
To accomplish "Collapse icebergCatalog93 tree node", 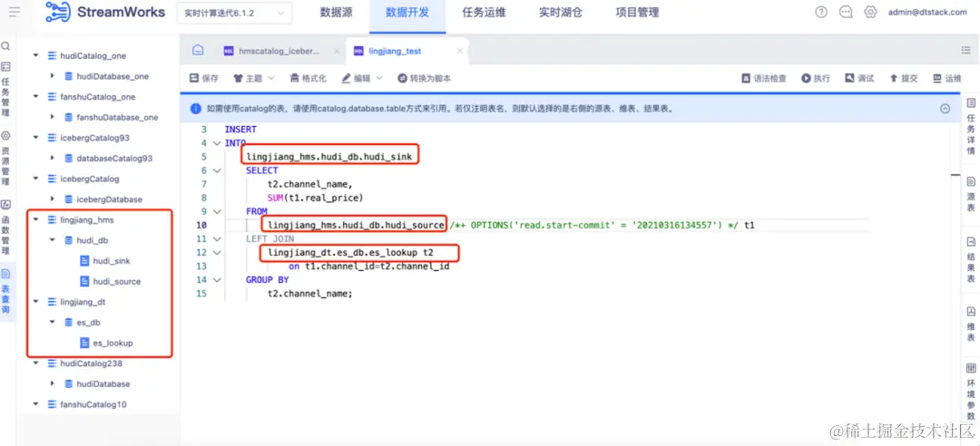I will click(35, 138).
